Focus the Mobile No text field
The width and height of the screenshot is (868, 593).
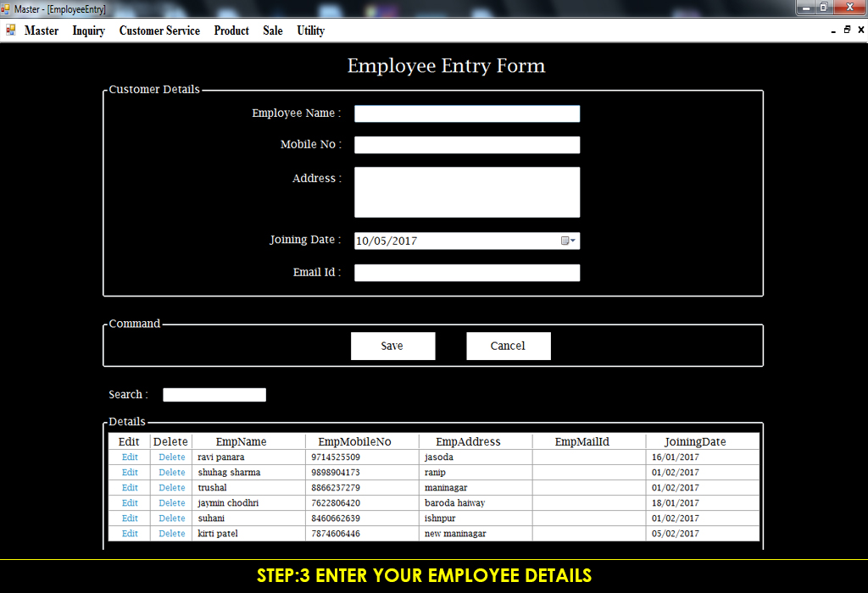467,145
